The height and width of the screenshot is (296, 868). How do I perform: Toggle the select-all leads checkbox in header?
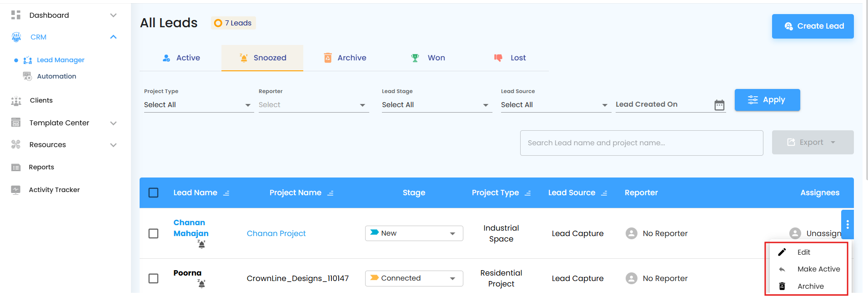click(154, 193)
